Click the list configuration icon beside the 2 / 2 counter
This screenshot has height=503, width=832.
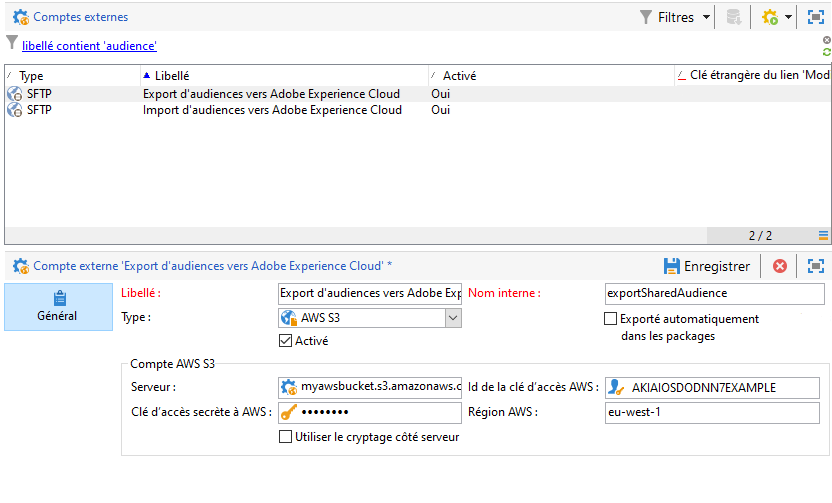(x=824, y=236)
